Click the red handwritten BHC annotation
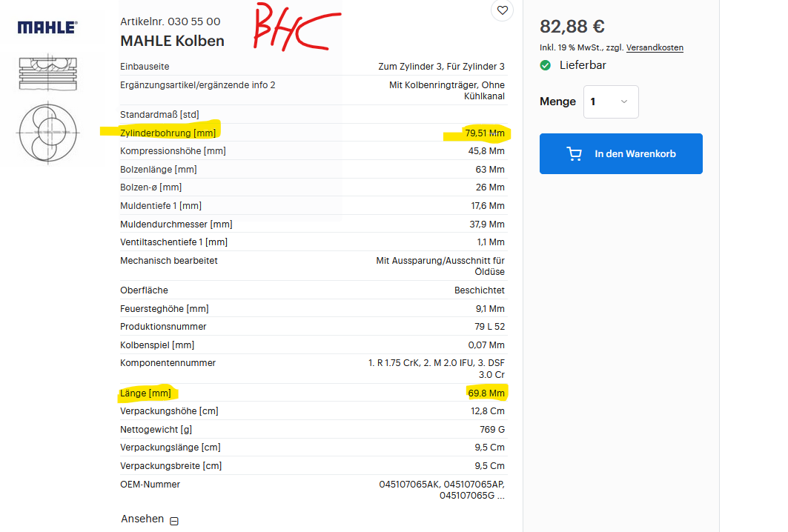788x532 pixels. [x=295, y=30]
